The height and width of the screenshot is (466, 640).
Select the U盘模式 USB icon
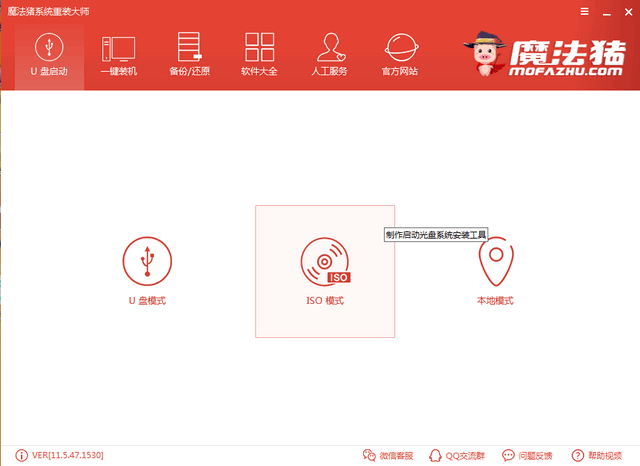(147, 261)
